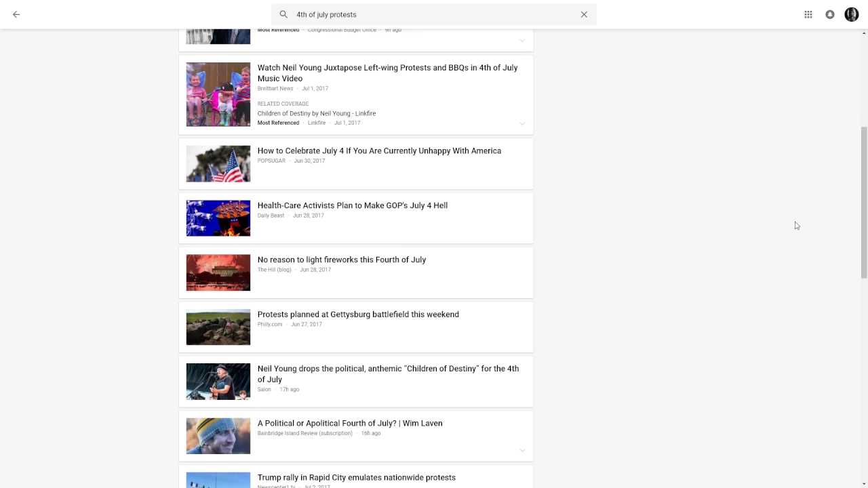This screenshot has width=868, height=488.
Task: Open 'Children of Destiny by Neil Young - Linkfire'
Action: pyautogui.click(x=317, y=113)
